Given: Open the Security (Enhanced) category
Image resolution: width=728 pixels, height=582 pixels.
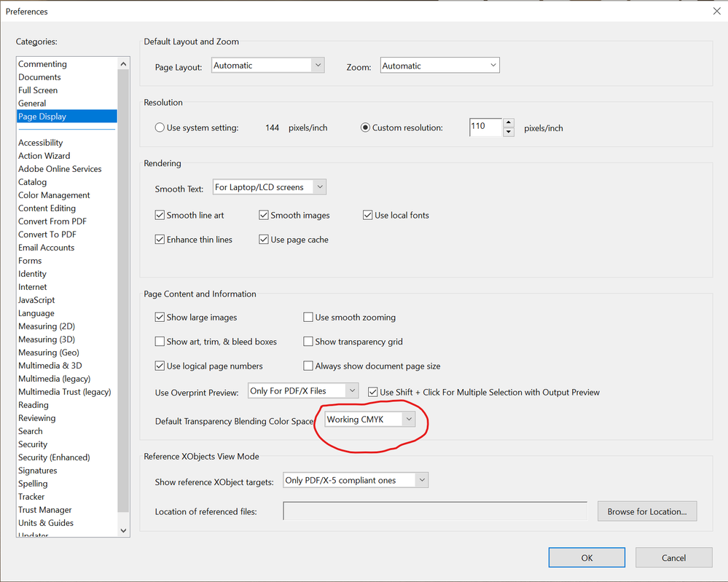Looking at the screenshot, I should [54, 457].
